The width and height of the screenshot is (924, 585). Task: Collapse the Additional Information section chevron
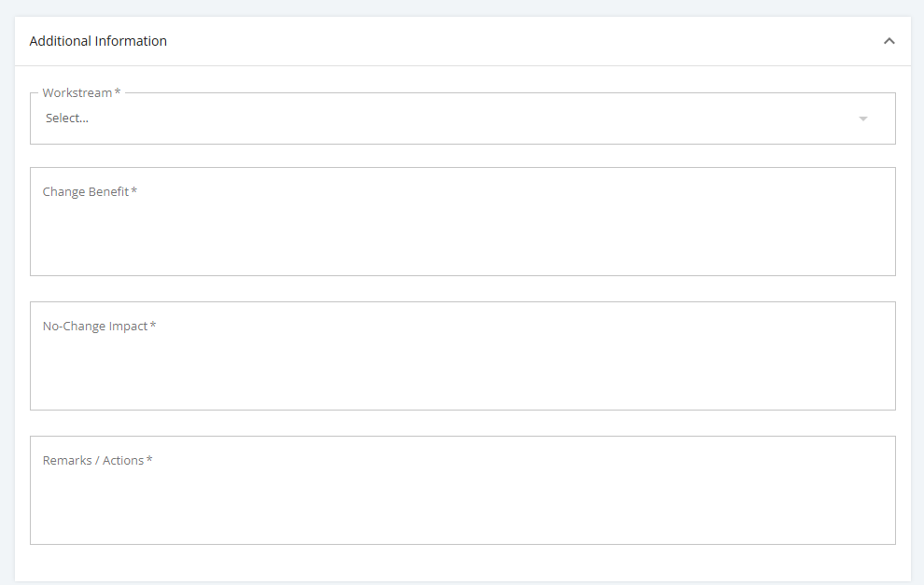(889, 41)
